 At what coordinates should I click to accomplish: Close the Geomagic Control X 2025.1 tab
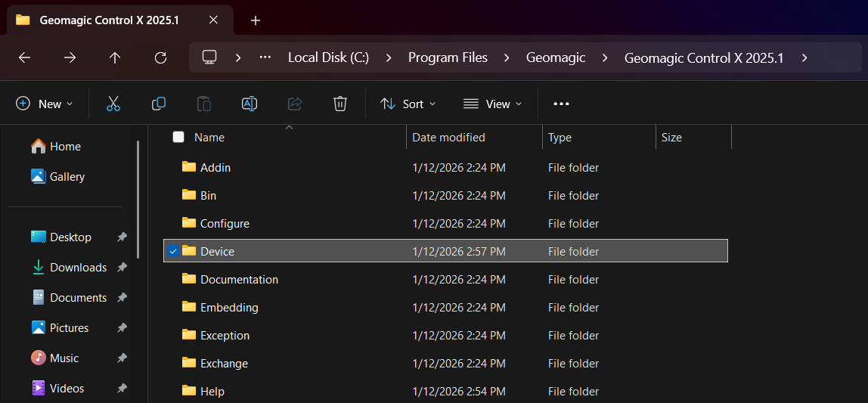tap(213, 20)
